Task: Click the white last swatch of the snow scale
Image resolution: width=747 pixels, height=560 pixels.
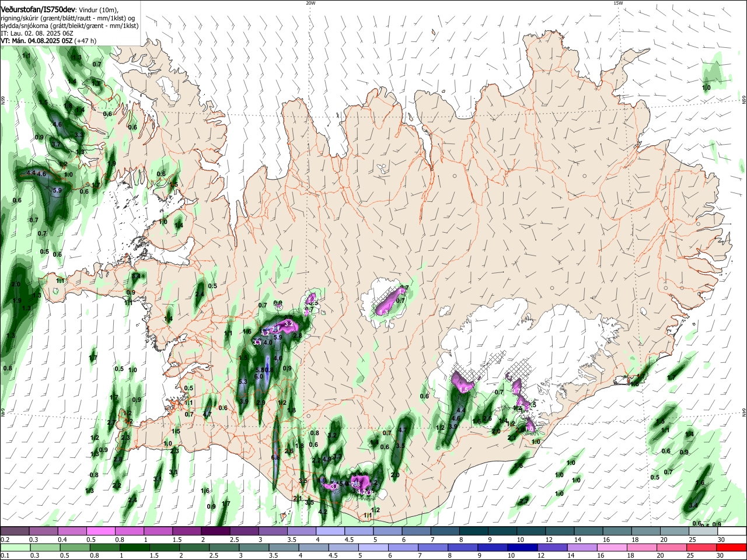Action: 732,531
